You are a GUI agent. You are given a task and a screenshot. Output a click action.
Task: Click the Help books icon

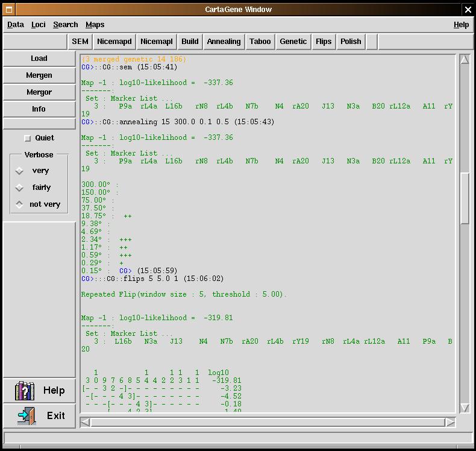pyautogui.click(x=25, y=391)
